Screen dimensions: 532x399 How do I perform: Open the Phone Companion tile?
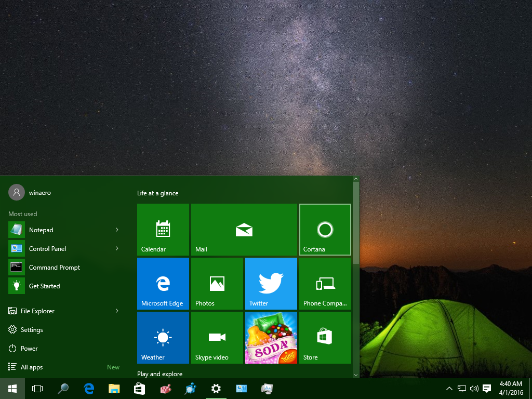(325, 283)
